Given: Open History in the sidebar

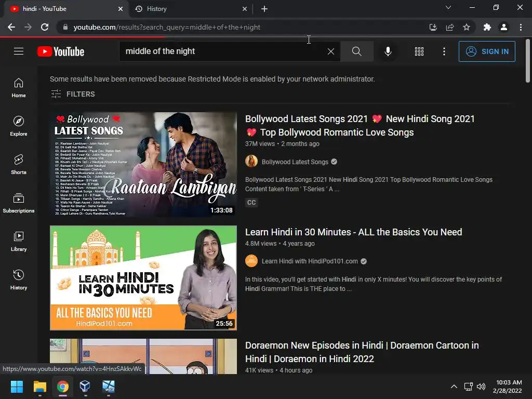Looking at the screenshot, I should (19, 280).
